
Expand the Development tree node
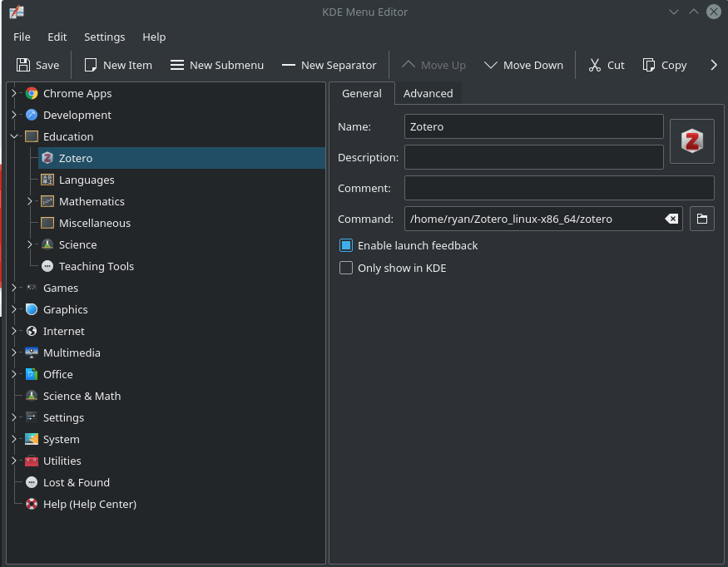pyautogui.click(x=14, y=115)
